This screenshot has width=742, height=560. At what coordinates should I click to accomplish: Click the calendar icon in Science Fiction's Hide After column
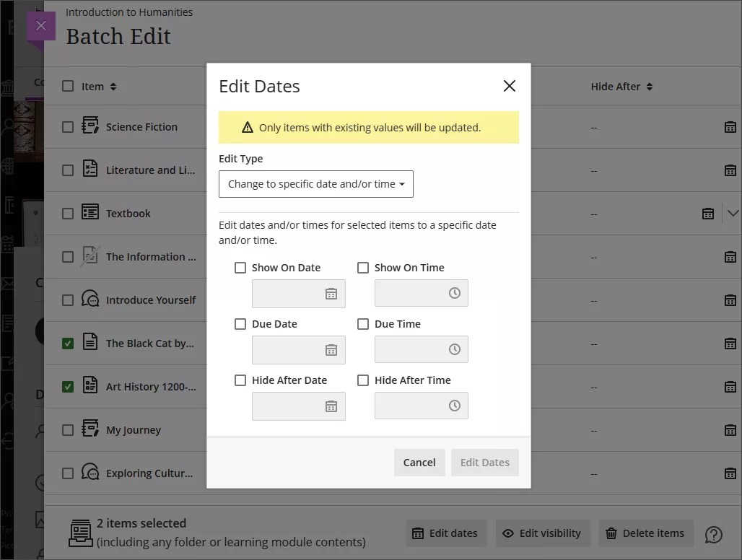[730, 126]
